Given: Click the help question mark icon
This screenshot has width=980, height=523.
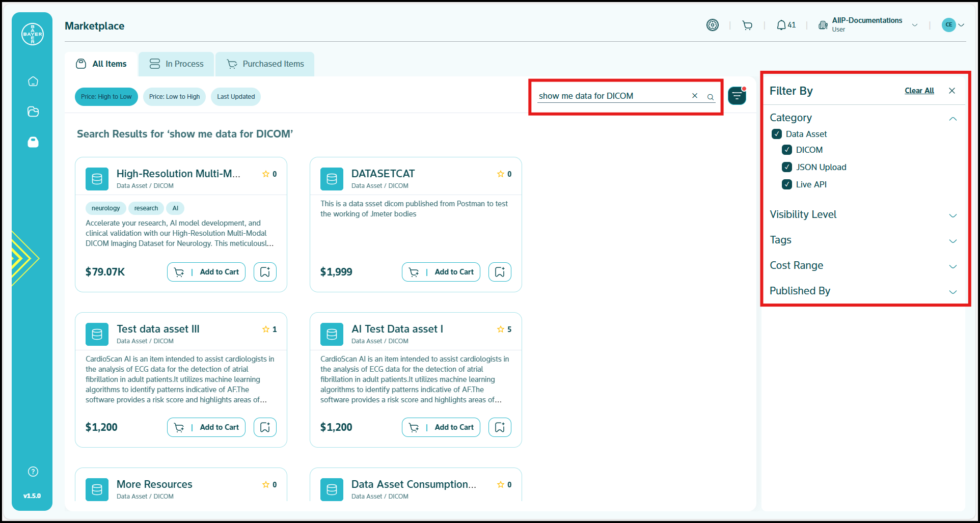Looking at the screenshot, I should pyautogui.click(x=33, y=472).
